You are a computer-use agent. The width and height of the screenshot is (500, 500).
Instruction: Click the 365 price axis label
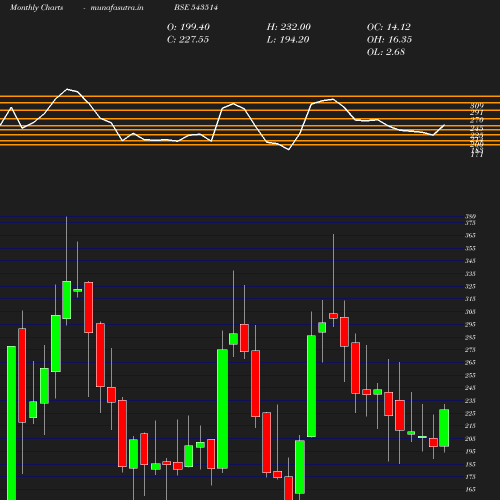470,236
